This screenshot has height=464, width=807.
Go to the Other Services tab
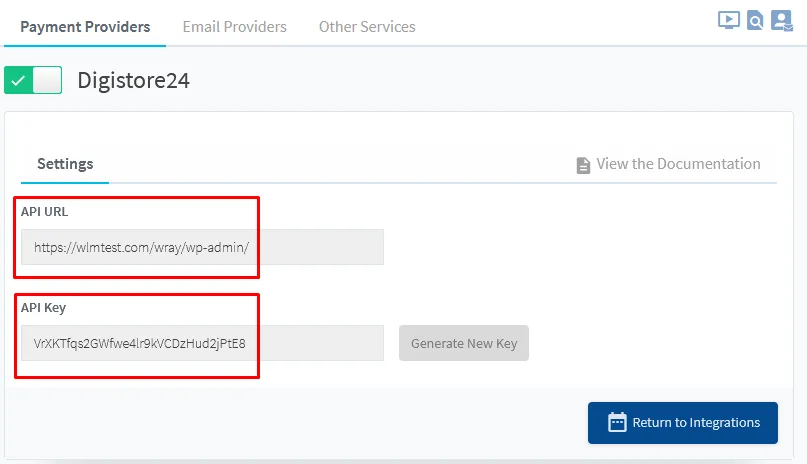pos(367,27)
